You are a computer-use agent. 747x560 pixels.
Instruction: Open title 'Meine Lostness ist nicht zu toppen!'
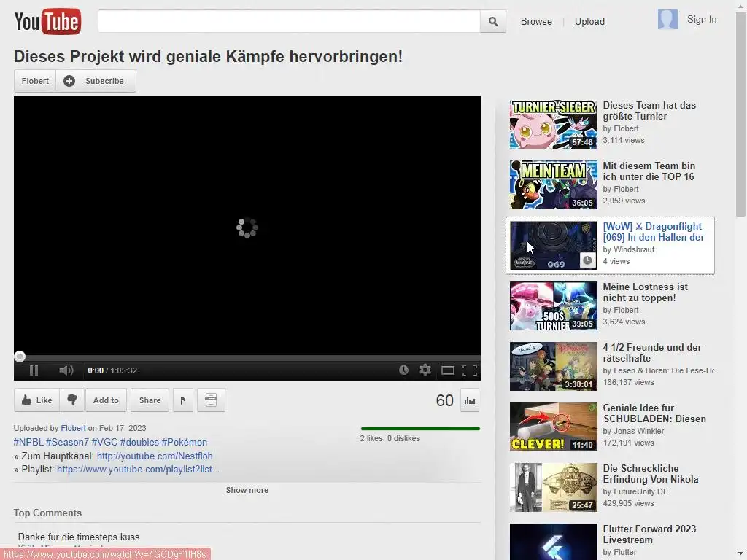[x=645, y=292]
